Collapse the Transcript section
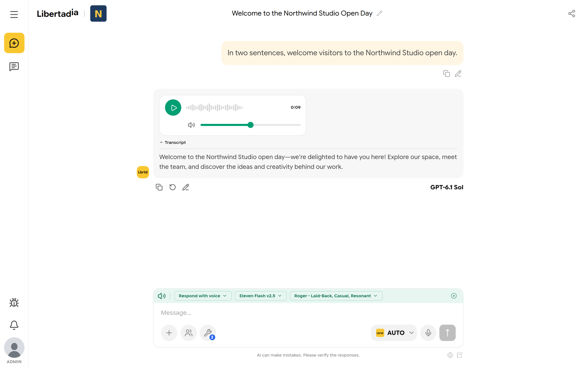This screenshot has width=588, height=368. [x=173, y=142]
